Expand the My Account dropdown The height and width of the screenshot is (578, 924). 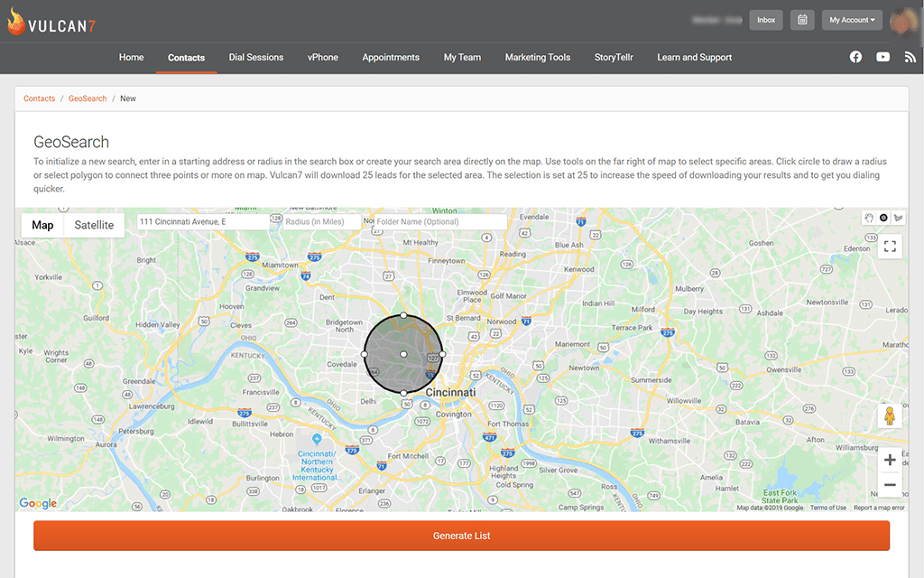[852, 20]
